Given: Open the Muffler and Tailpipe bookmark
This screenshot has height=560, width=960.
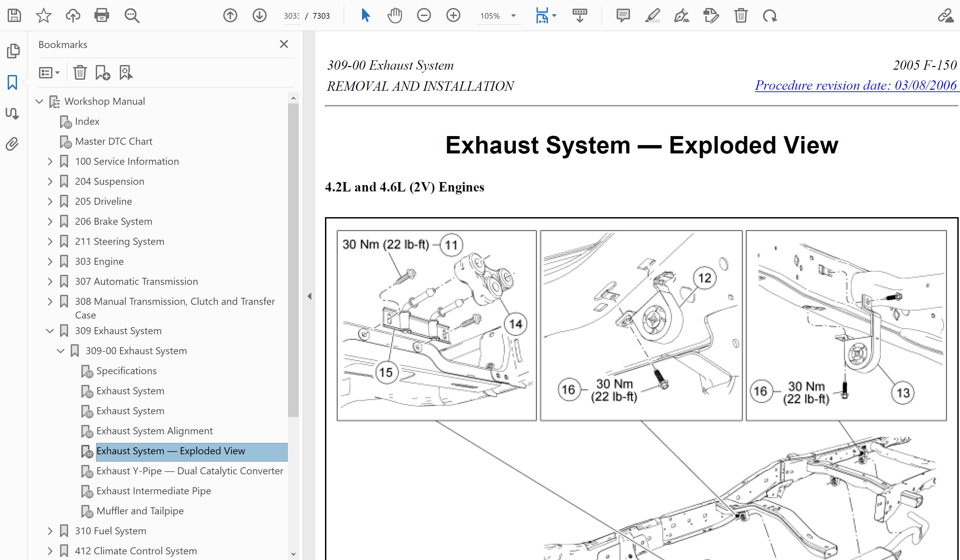Looking at the screenshot, I should click(x=140, y=511).
